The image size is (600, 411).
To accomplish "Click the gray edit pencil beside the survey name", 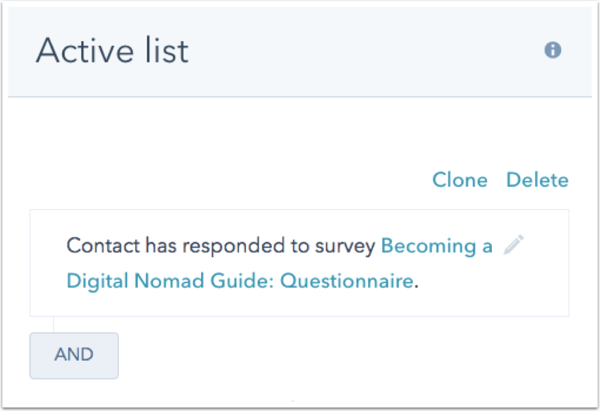I will click(514, 246).
